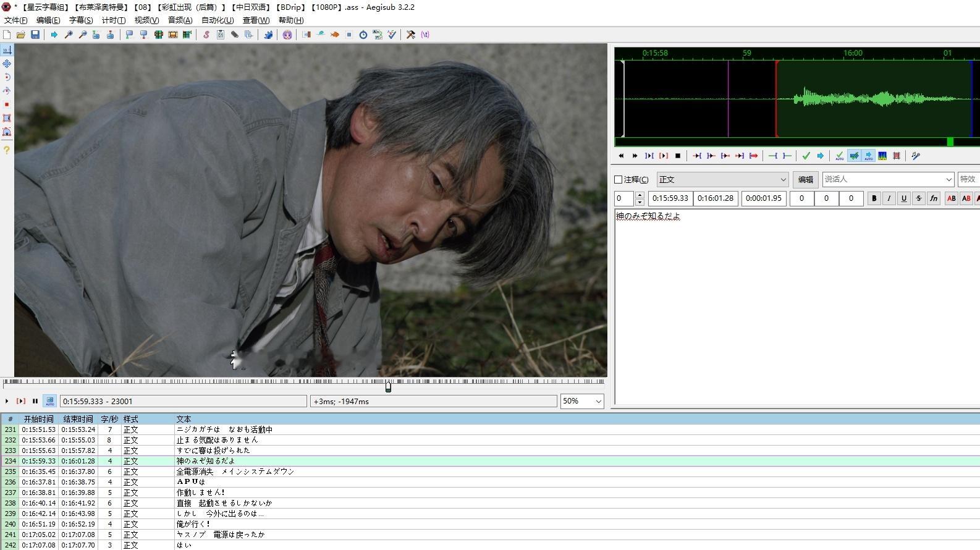
Task: Zoom video in with magnifier plus
Action: pos(69,35)
